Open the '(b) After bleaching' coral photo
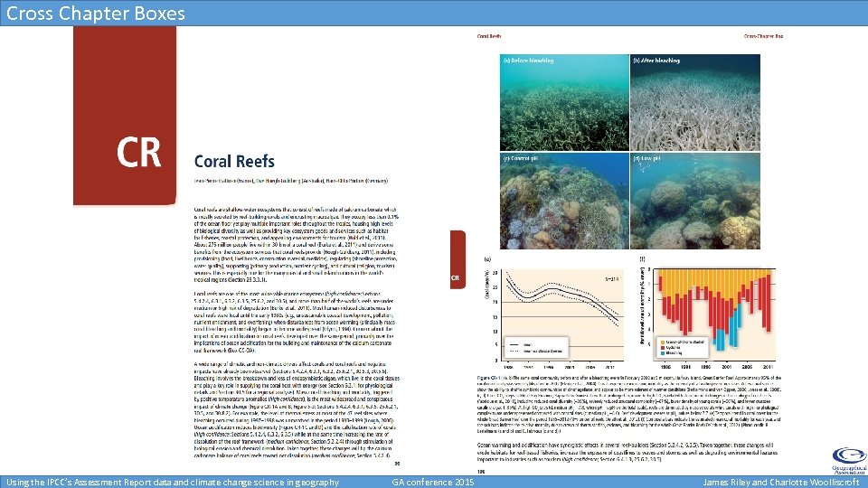This screenshot has width=868, height=488. coord(695,102)
